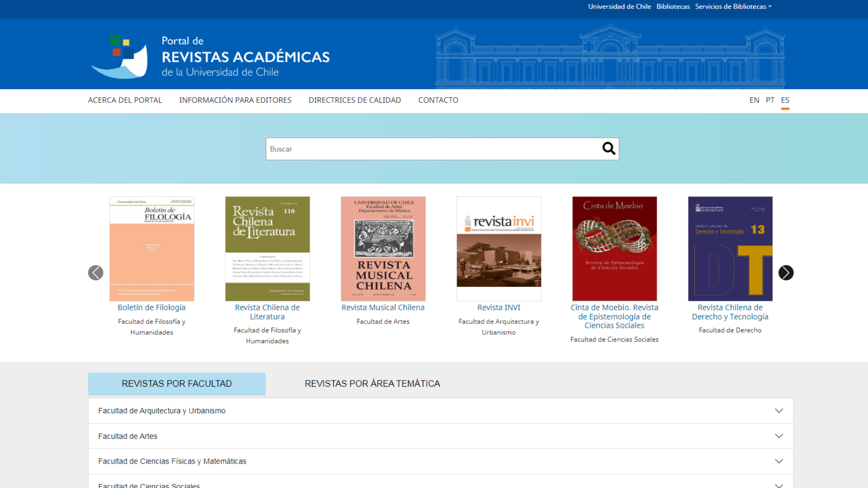Open Información para Editores menu item
Screen dimensions: 868x488
click(235, 100)
